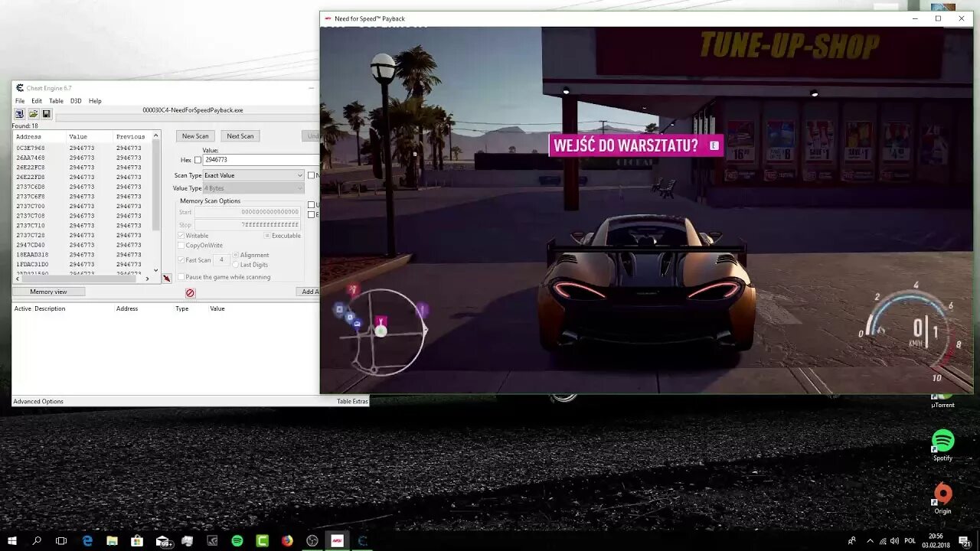Select address 0C3E7968 in results
The image size is (980, 551).
point(31,148)
